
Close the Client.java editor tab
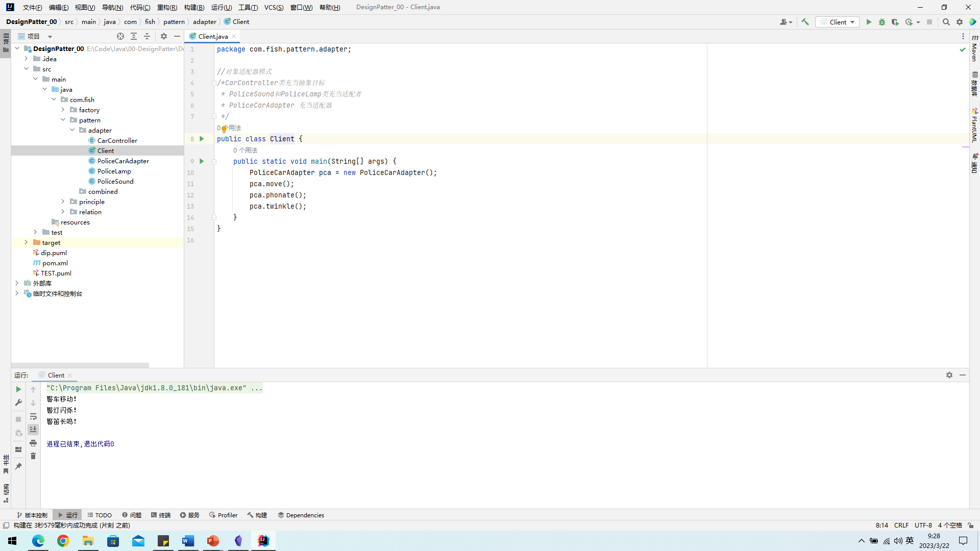(x=234, y=36)
